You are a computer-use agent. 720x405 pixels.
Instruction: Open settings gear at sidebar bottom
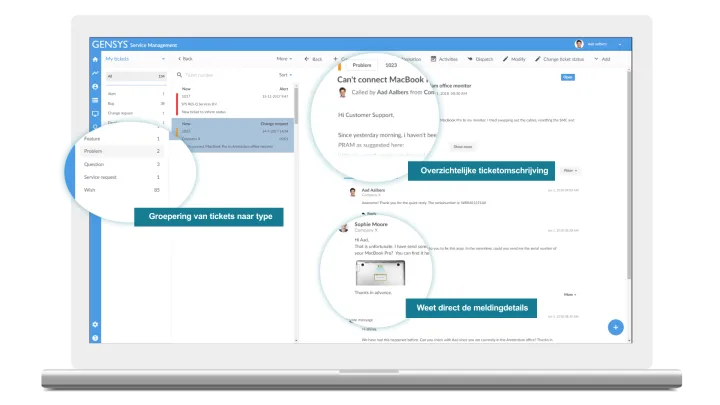pos(95,324)
